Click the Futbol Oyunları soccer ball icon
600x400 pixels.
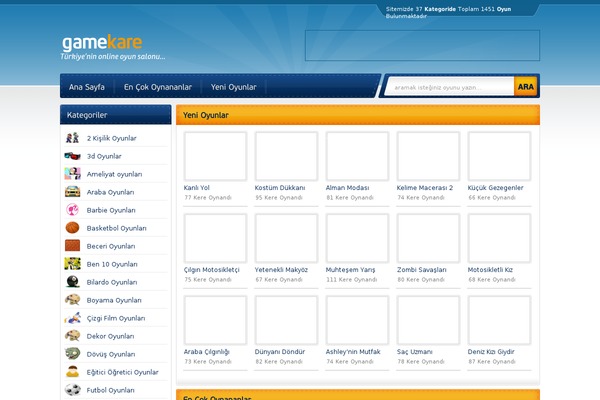point(72,390)
